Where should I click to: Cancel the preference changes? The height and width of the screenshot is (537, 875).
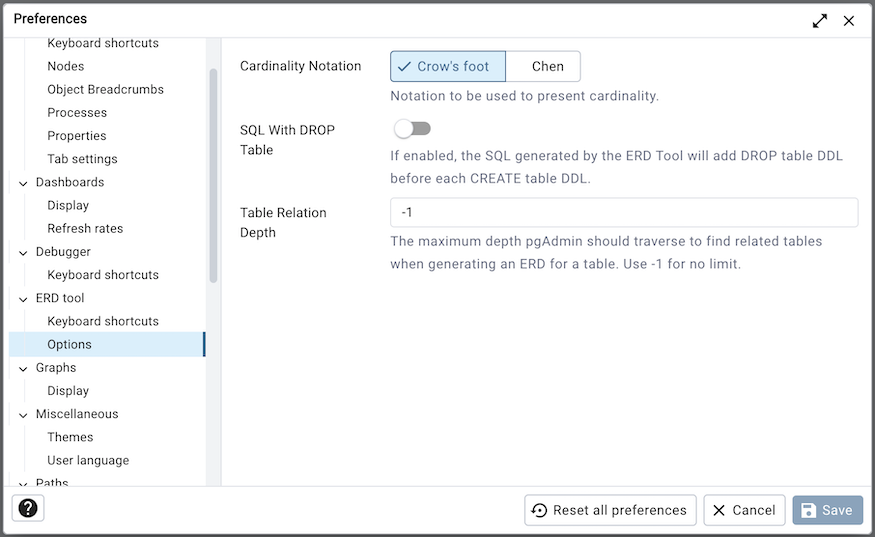pyautogui.click(x=744, y=510)
